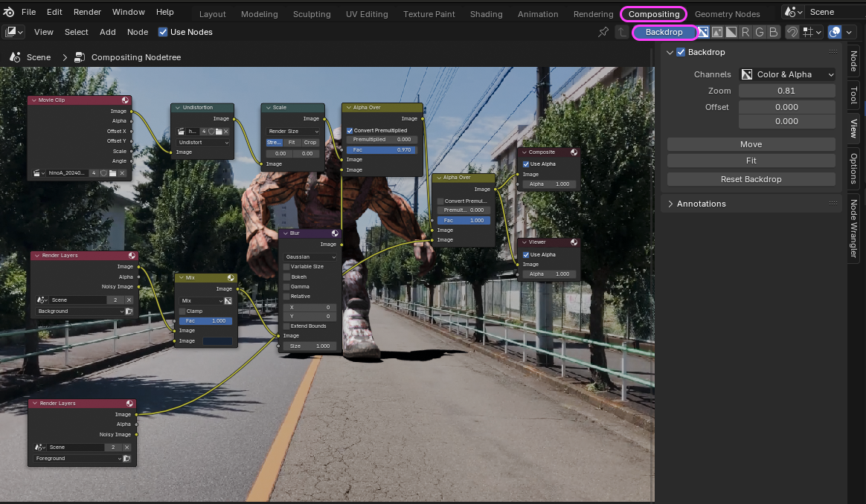Click the scene icon beside the Scene name field

[793, 12]
